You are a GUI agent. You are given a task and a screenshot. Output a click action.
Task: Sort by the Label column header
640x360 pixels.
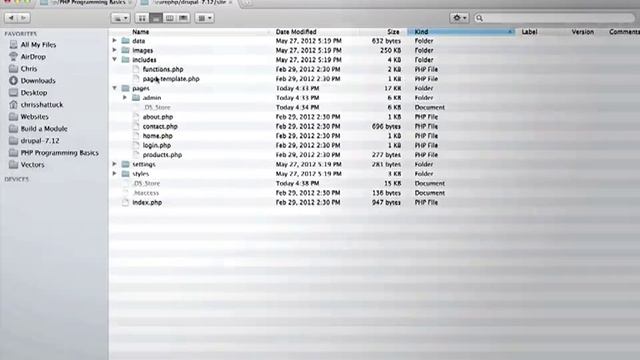(529, 32)
